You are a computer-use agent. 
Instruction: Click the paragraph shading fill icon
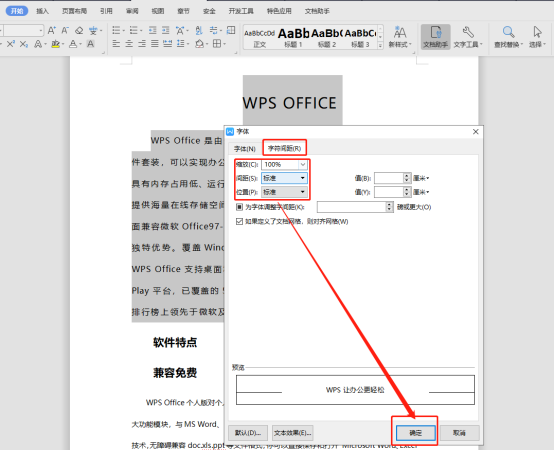click(x=199, y=44)
